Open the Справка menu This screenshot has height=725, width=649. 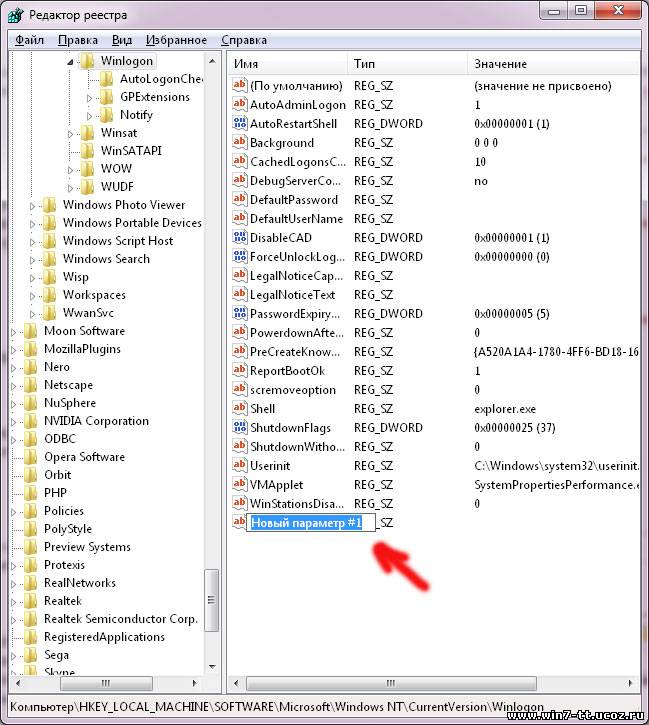click(244, 40)
